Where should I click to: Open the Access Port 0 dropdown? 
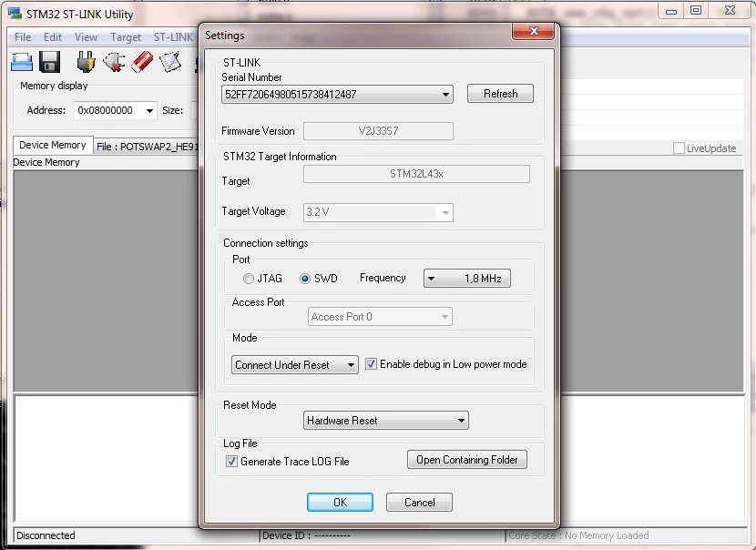(x=380, y=317)
